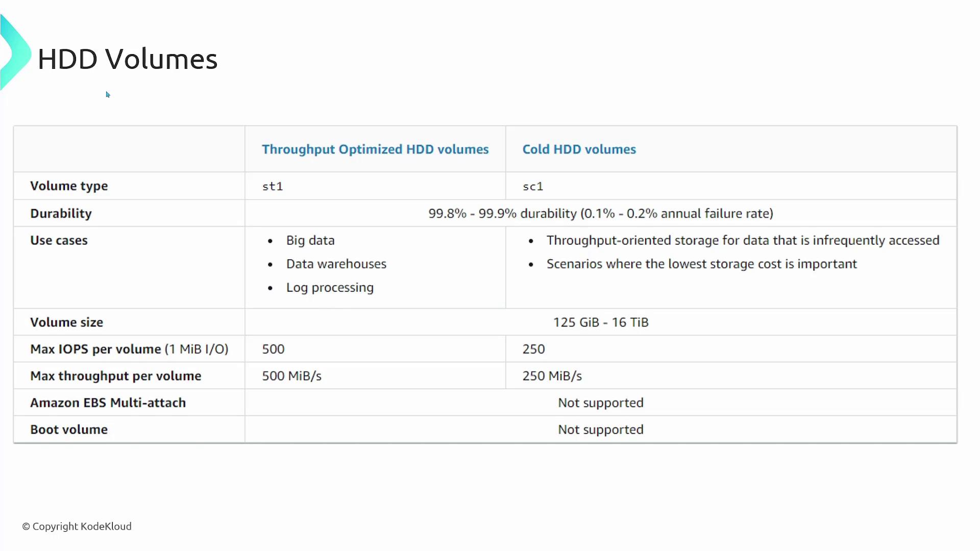Click the Volume type row label
The width and height of the screenshot is (980, 551).
(x=69, y=186)
